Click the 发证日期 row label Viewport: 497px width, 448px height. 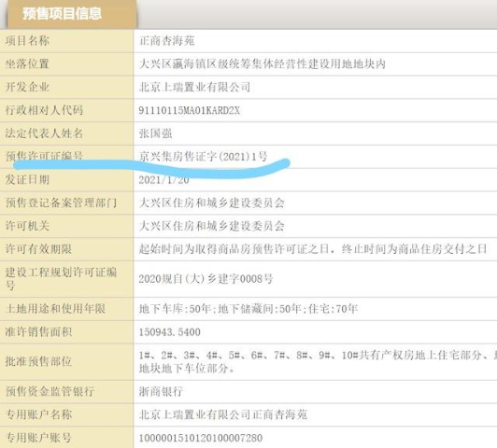pos(27,179)
